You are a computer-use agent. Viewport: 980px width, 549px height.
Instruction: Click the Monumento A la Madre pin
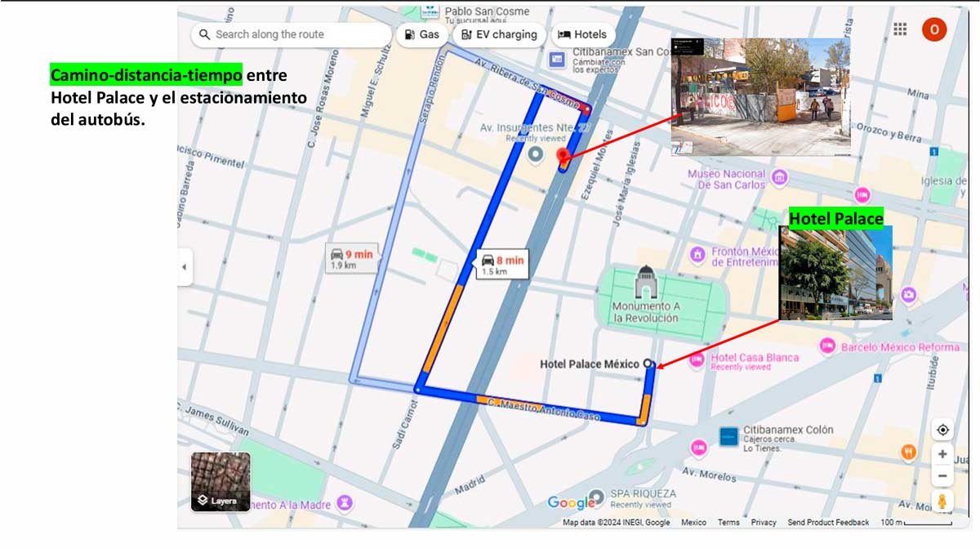tap(345, 502)
